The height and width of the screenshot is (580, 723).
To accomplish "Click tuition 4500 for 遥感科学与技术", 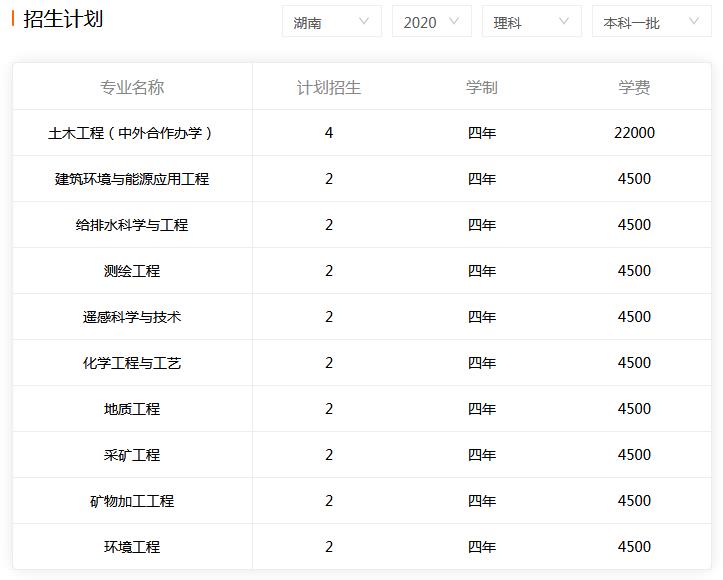I will tap(634, 317).
